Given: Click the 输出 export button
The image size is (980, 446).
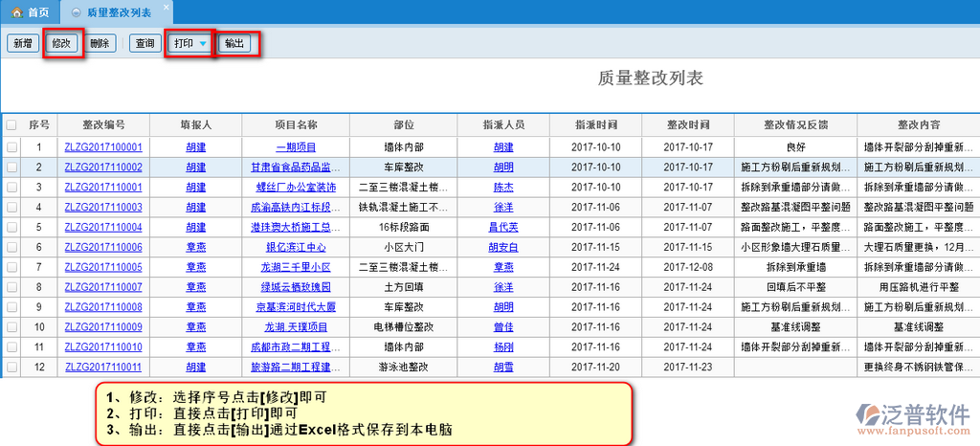Looking at the screenshot, I should 235,44.
